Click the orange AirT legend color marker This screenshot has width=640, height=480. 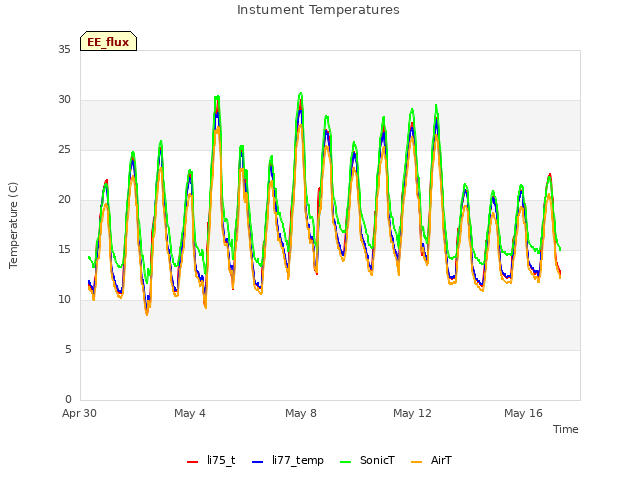click(x=416, y=462)
